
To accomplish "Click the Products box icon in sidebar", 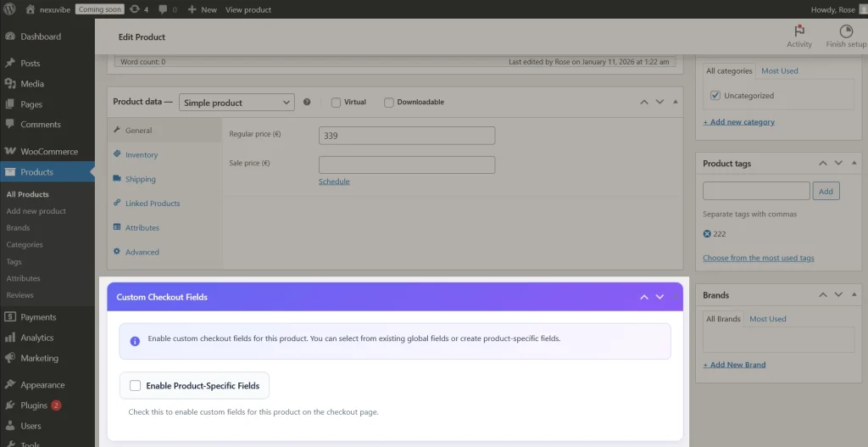I will click(10, 171).
